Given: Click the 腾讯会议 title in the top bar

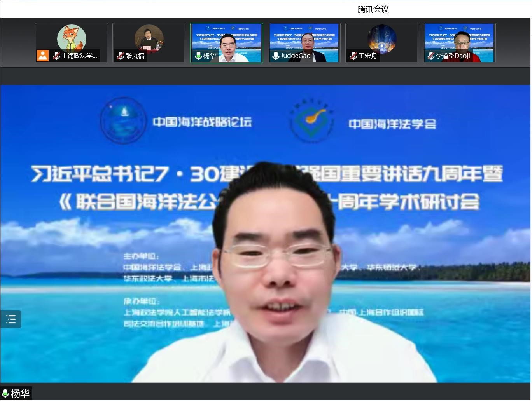Looking at the screenshot, I should pos(373,9).
